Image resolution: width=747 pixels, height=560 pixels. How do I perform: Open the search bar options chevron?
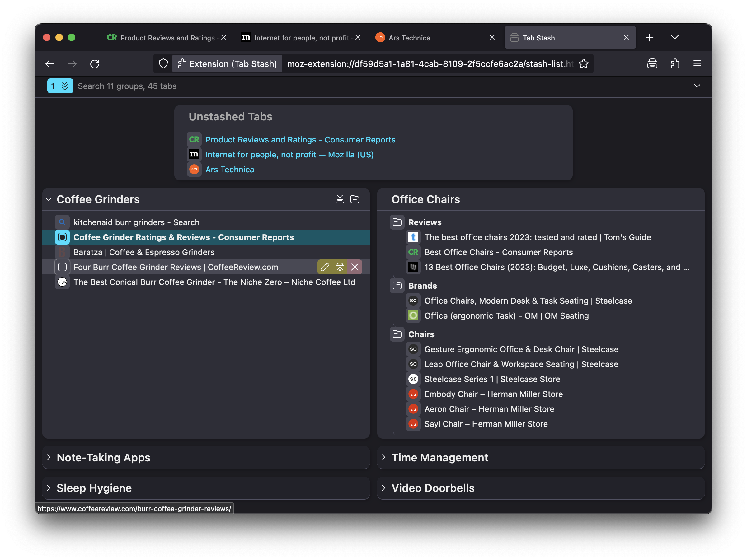697,86
